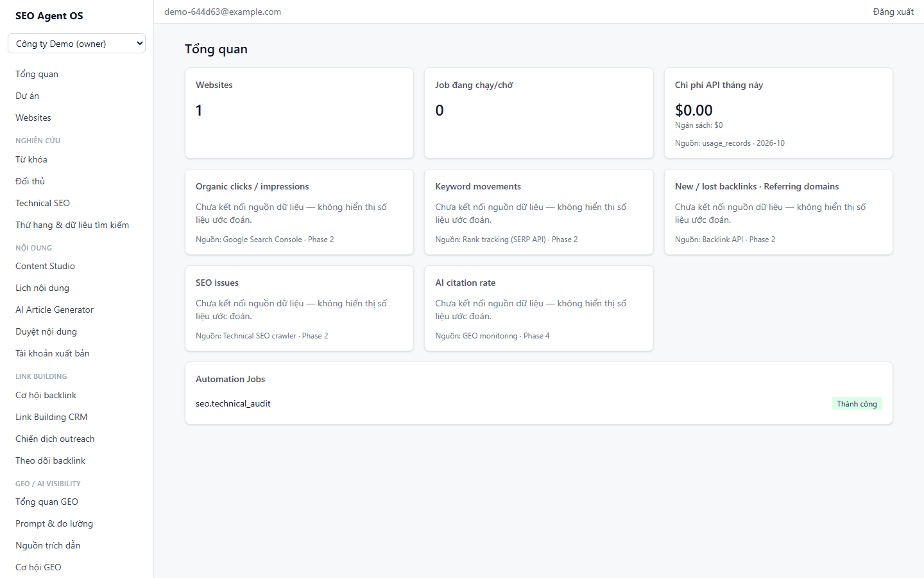The width and height of the screenshot is (924, 578).
Task: Click Nguồn: GEO monitoring · Phase 4 text
Action: [x=492, y=336]
